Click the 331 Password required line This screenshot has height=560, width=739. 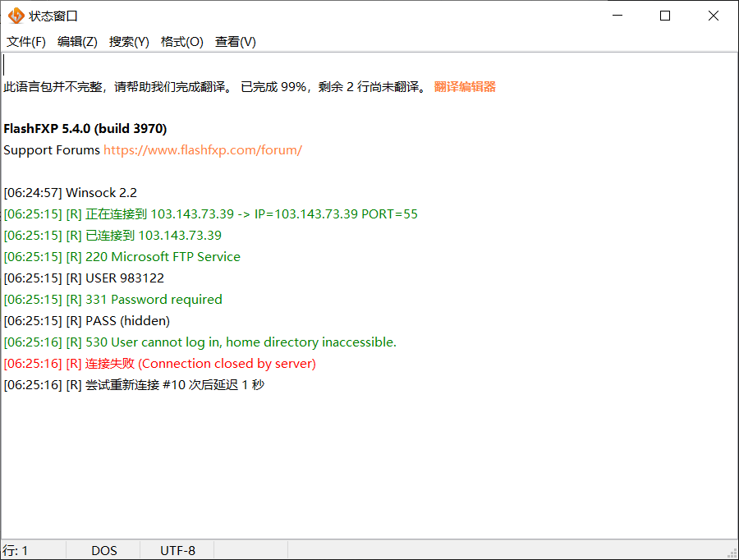113,300
